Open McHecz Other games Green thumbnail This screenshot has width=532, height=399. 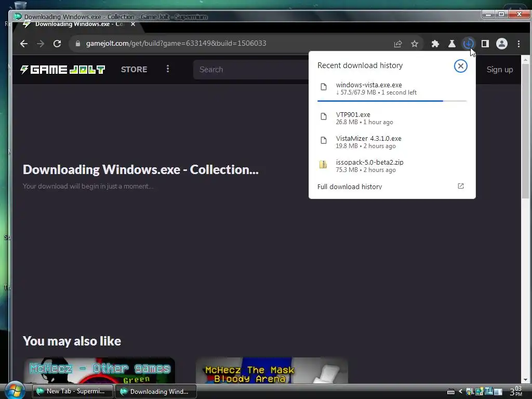[99, 370]
